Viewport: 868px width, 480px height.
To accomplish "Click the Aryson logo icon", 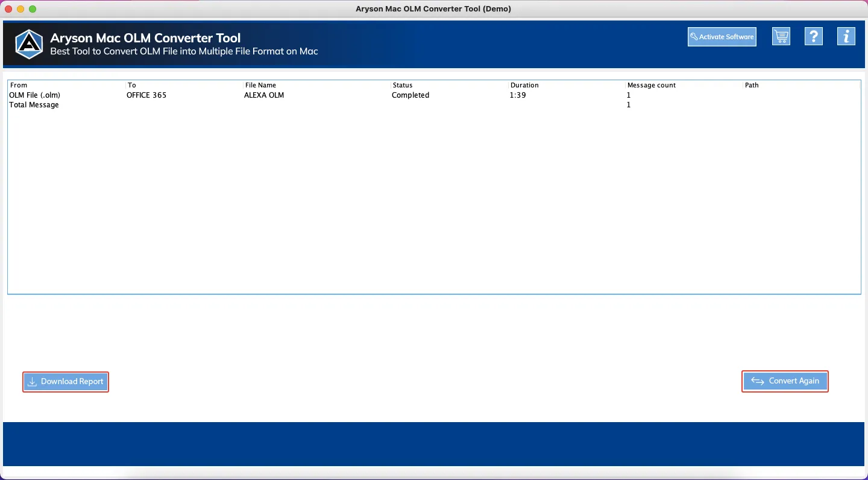I will point(30,44).
